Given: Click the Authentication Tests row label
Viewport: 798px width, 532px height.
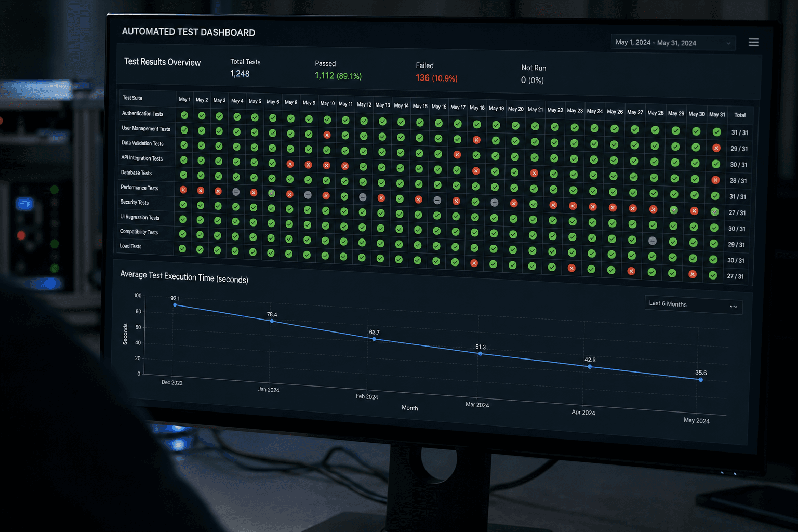Looking at the screenshot, I should pos(142,113).
